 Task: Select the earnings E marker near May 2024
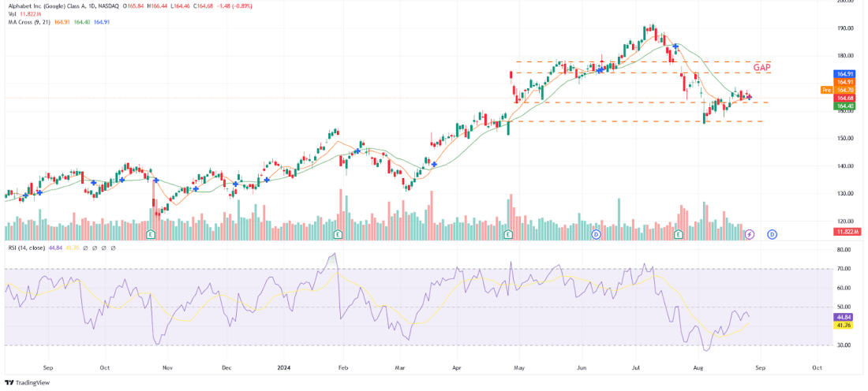[508, 234]
